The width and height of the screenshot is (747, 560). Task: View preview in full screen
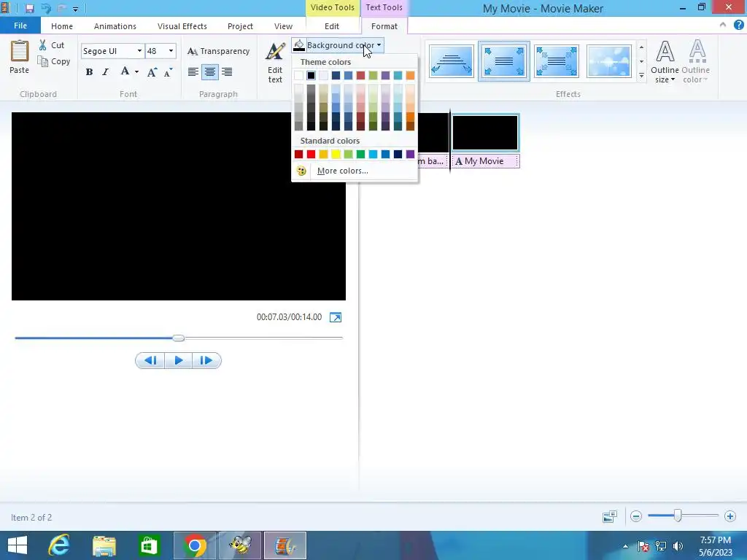[x=336, y=317]
